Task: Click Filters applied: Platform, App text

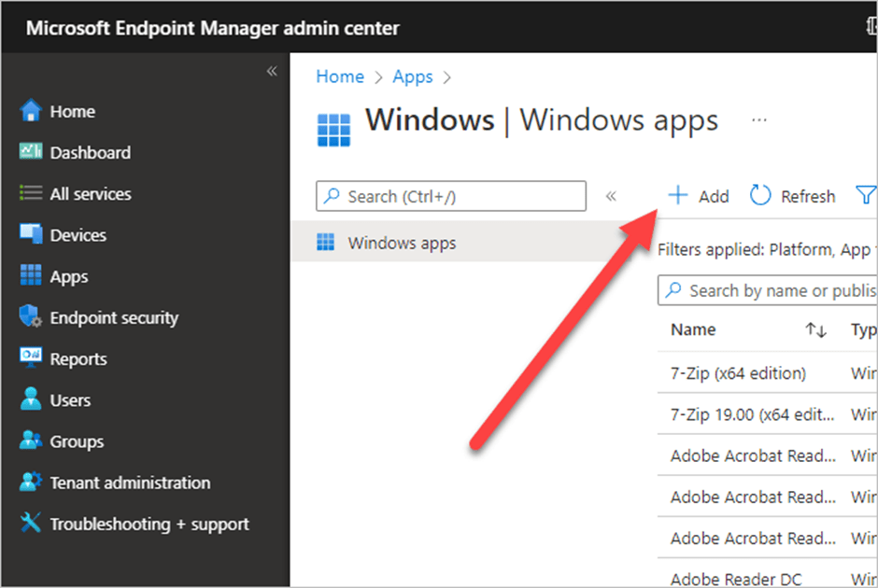Action: (764, 249)
